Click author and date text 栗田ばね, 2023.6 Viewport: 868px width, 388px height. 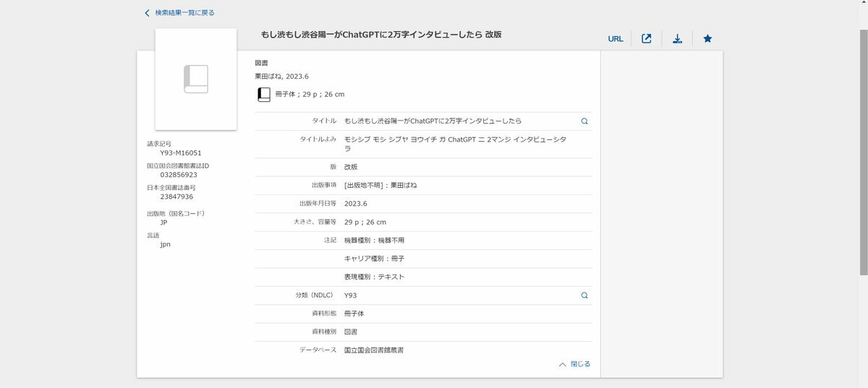coord(281,76)
